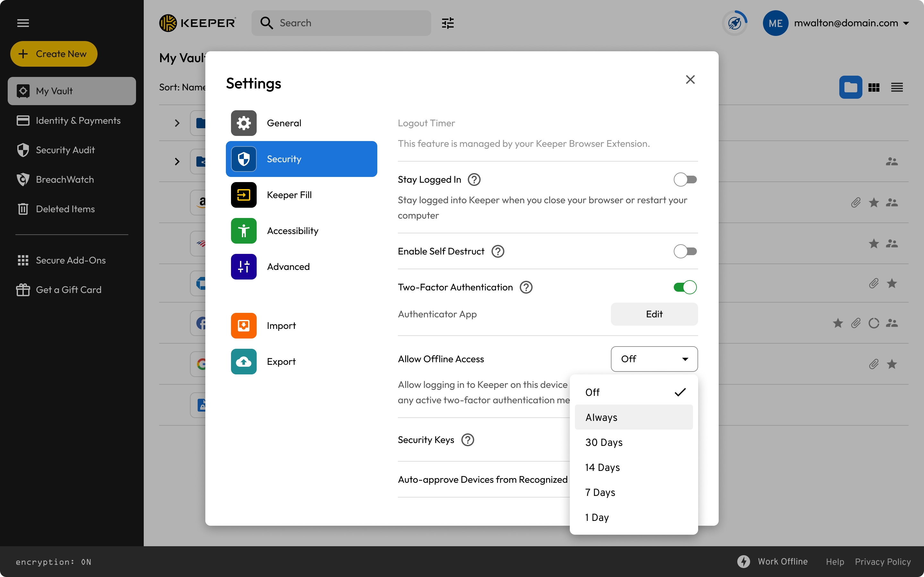Open the mwalton@domain.com account dropdown

(906, 23)
